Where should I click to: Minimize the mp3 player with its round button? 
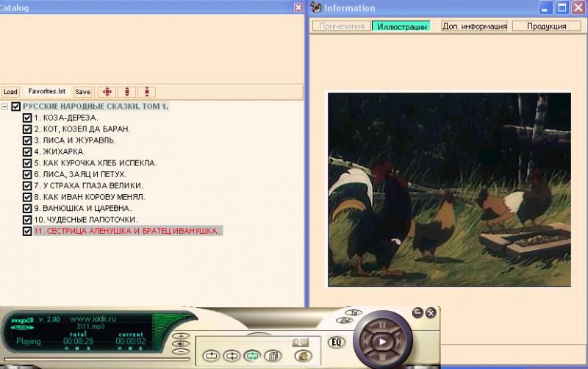click(x=418, y=312)
